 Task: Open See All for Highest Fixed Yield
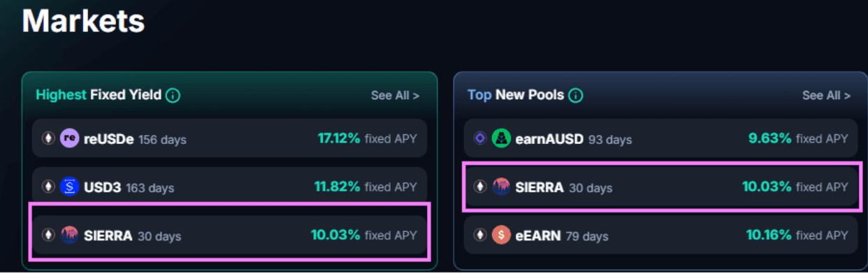coord(395,95)
